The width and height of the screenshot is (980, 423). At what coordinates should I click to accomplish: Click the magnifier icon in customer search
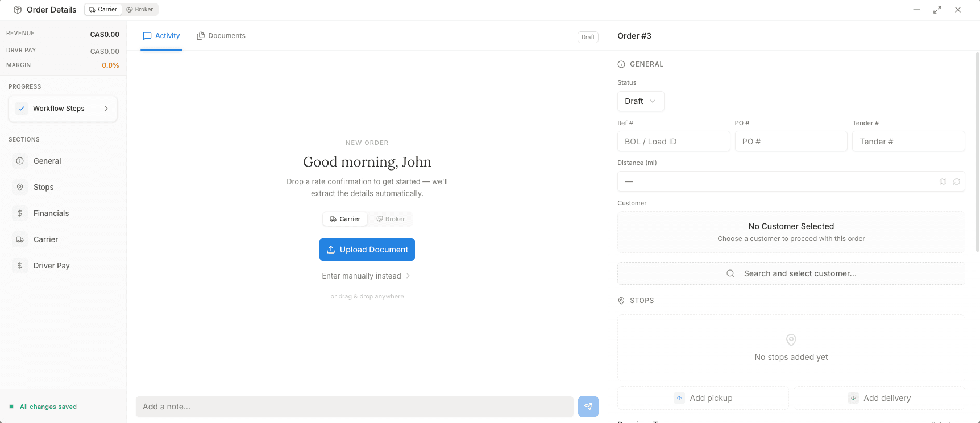[730, 273]
